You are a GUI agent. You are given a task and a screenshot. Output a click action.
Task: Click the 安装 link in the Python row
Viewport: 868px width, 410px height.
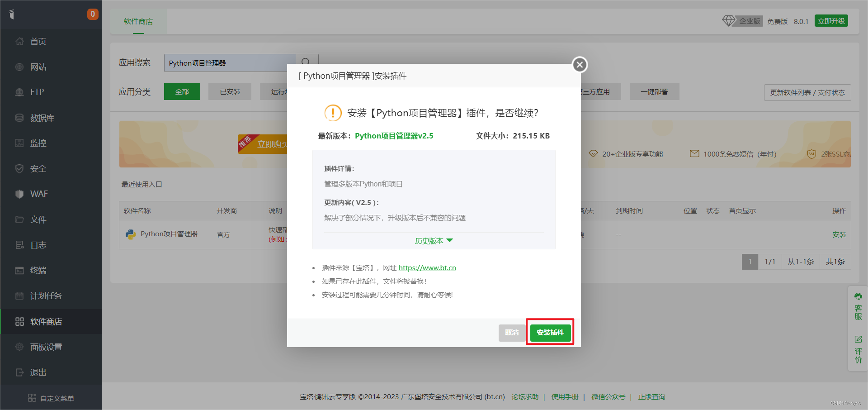(839, 235)
